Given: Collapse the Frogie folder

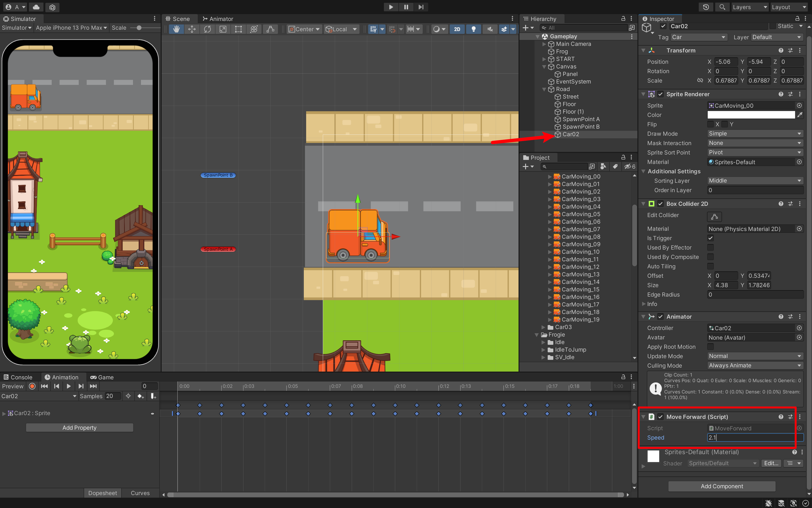Looking at the screenshot, I should [x=537, y=335].
